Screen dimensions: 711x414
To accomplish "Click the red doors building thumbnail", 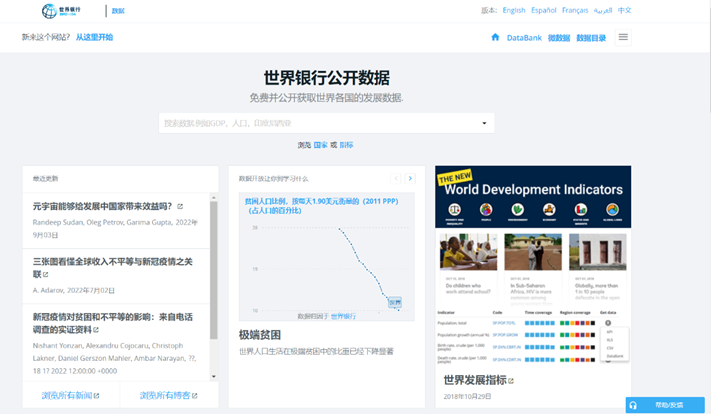I will pyautogui.click(x=598, y=252).
